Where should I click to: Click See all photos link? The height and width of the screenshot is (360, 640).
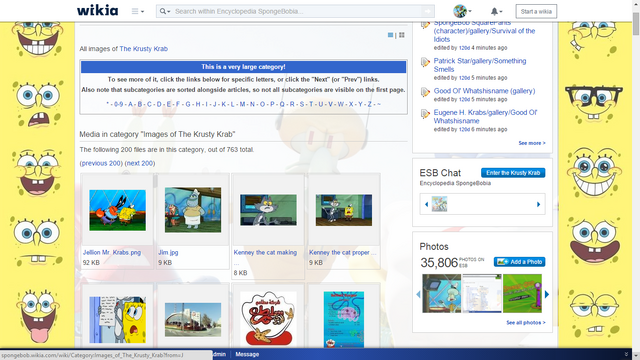[526, 322]
